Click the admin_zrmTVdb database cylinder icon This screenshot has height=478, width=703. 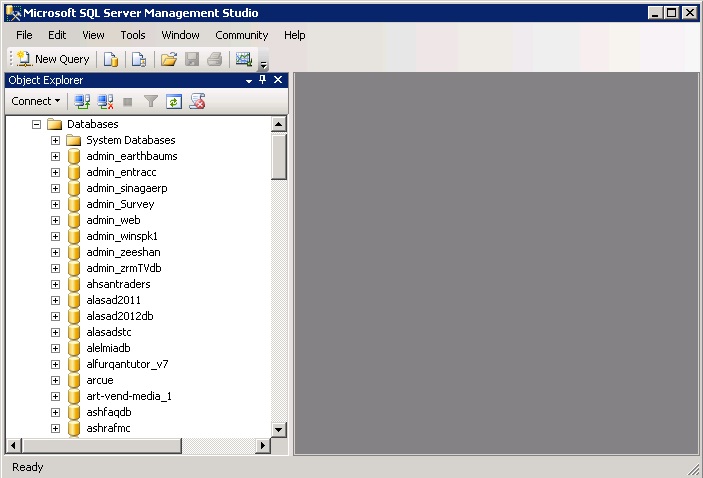(74, 268)
